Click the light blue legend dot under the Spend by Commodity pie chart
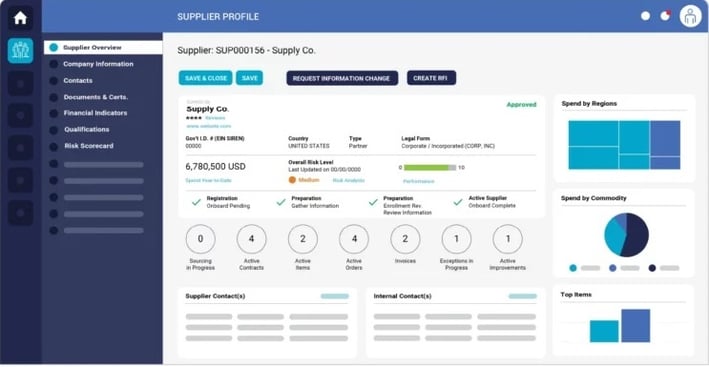Viewport: 709px width, 367px height. click(x=573, y=268)
